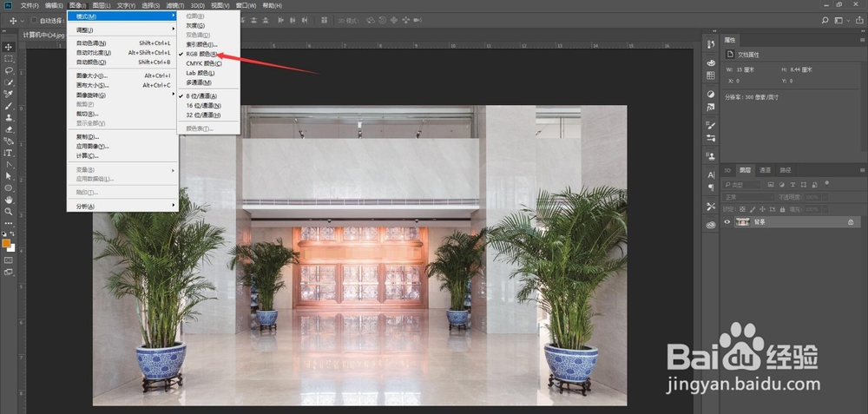
Task: Open the Paragraph panel icon
Action: pos(711,187)
